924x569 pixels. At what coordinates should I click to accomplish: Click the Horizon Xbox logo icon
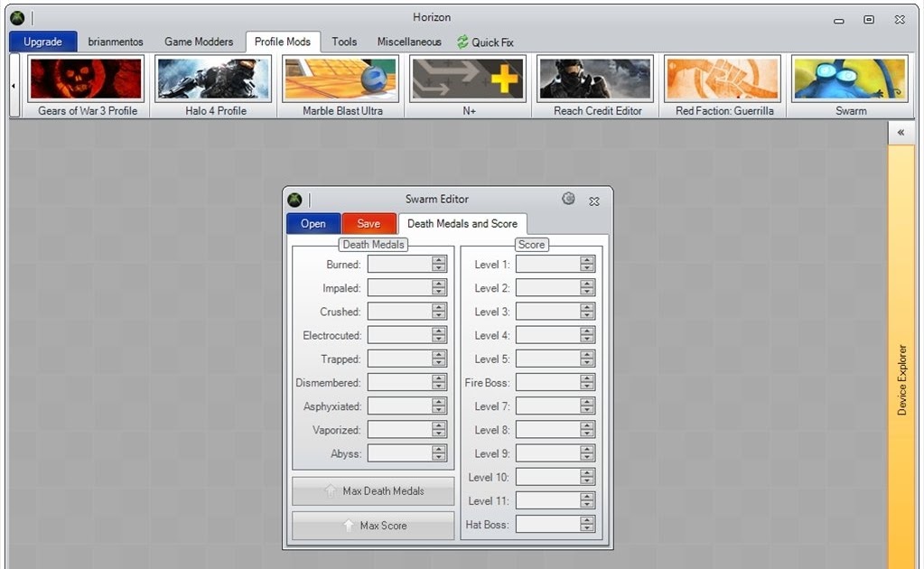coord(18,18)
